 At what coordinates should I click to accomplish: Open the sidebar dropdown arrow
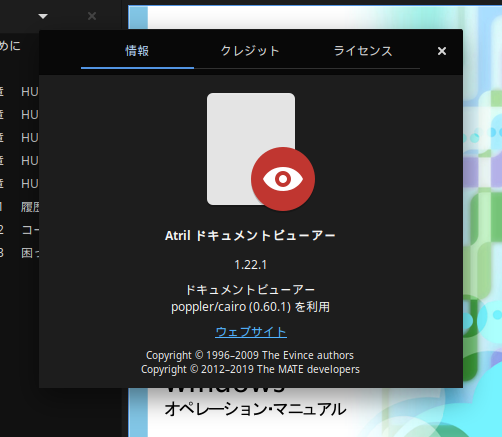pyautogui.click(x=43, y=16)
